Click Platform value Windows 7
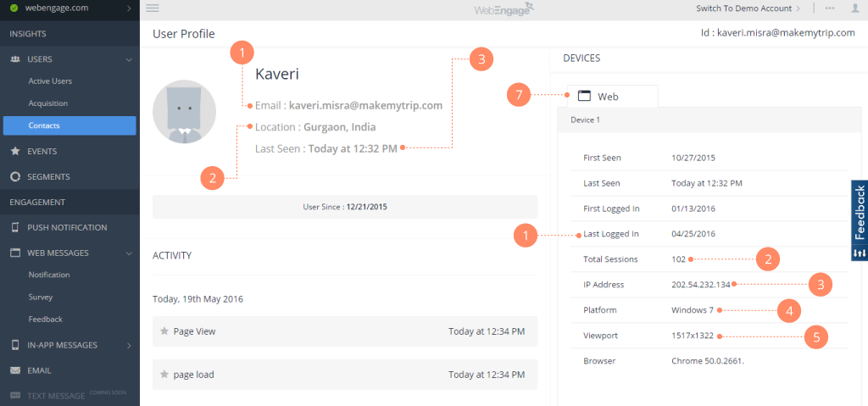 click(693, 310)
